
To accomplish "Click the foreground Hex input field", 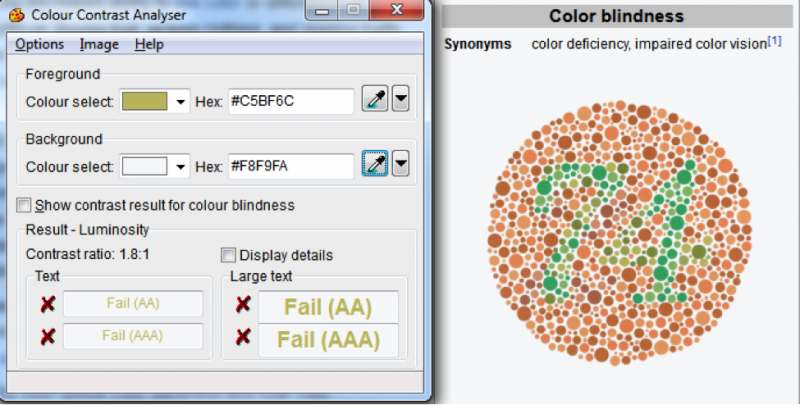I will (290, 102).
